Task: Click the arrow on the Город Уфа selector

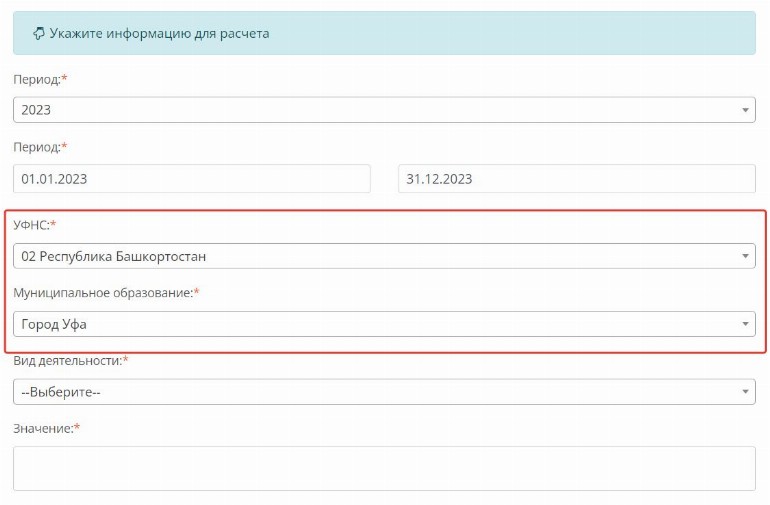Action: pyautogui.click(x=746, y=324)
